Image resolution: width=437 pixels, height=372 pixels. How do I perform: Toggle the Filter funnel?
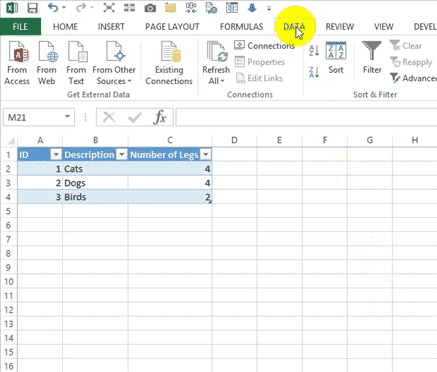click(x=372, y=58)
